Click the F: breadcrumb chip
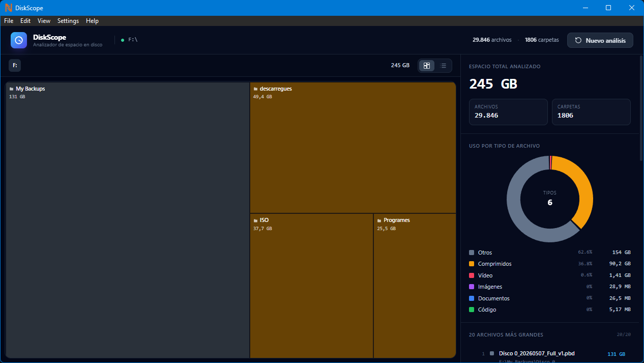Viewport: 644px width, 363px height. [15, 66]
